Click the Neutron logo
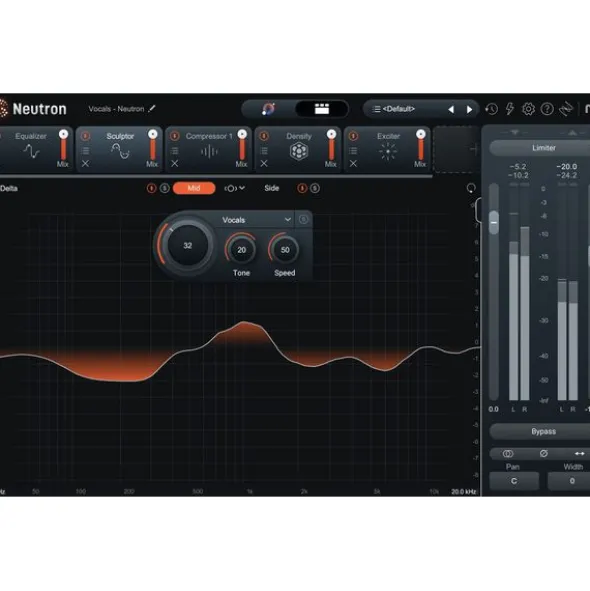Viewport: 590px width, 591px height. click(33, 109)
